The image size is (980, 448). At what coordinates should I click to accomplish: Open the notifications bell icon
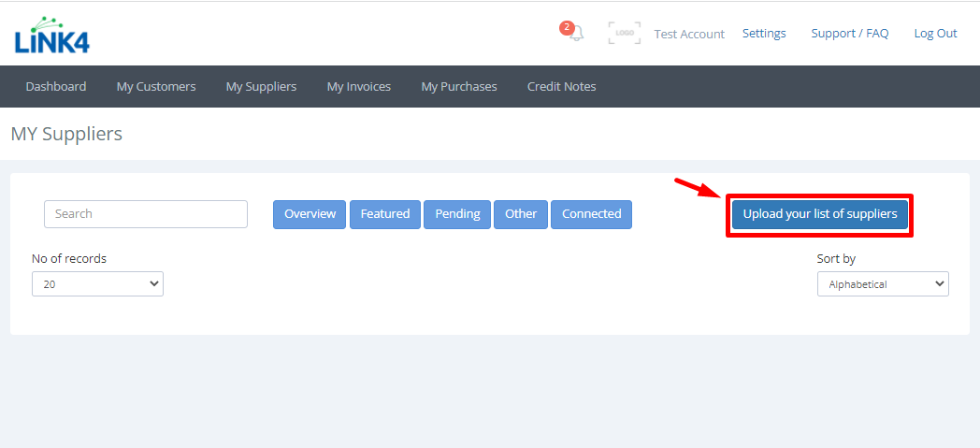point(576,33)
